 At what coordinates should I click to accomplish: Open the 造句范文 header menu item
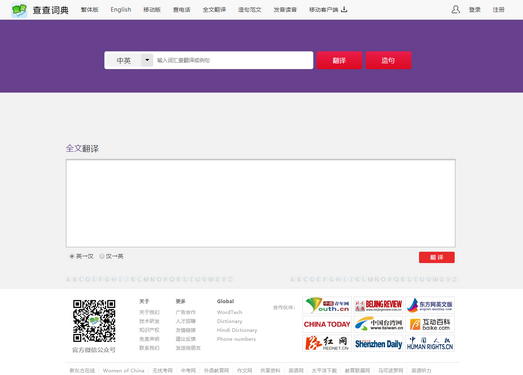(249, 10)
